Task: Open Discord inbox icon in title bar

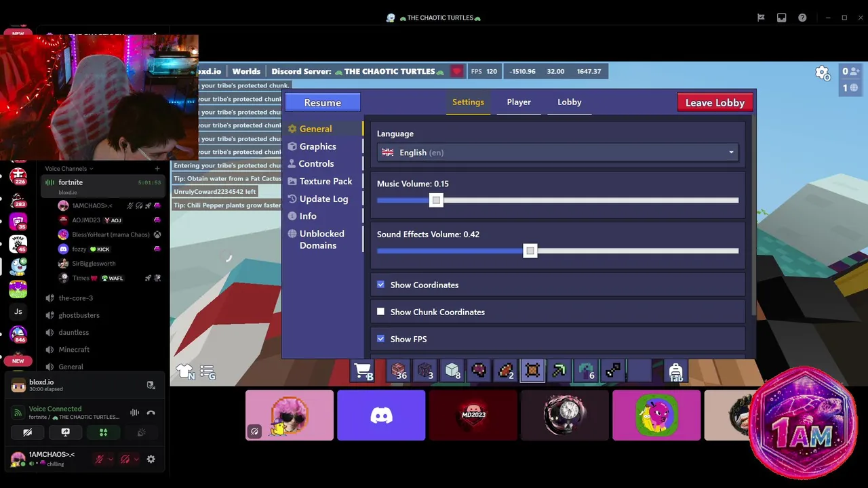Action: (x=782, y=18)
